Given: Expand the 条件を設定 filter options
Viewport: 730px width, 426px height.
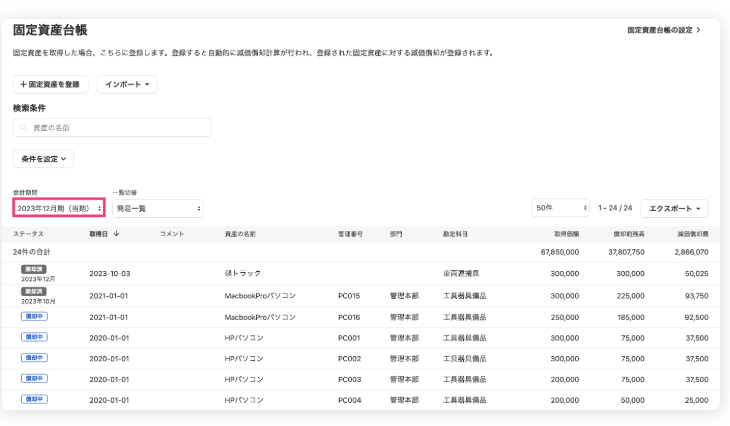Looking at the screenshot, I should pyautogui.click(x=43, y=159).
